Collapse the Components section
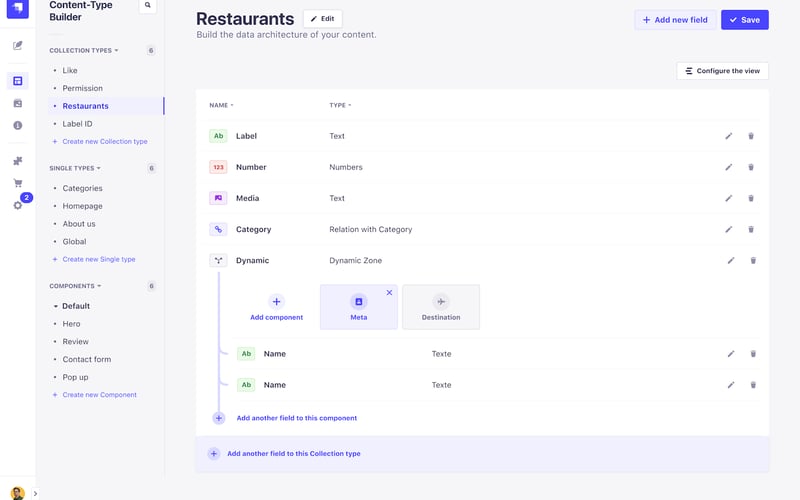The height and width of the screenshot is (500, 800). (75, 286)
